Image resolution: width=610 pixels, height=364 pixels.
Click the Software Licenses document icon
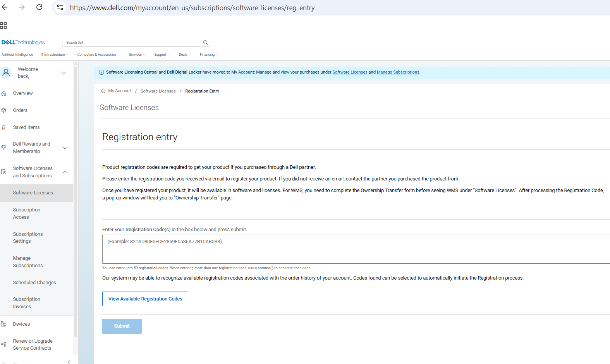point(4,172)
